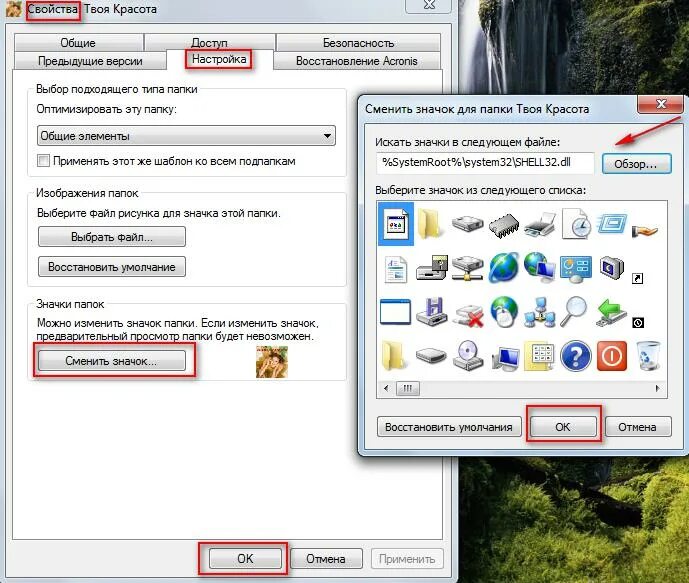This screenshot has width=689, height=583.
Task: Click the 'Сменить значок...' button
Action: pyautogui.click(x=112, y=361)
